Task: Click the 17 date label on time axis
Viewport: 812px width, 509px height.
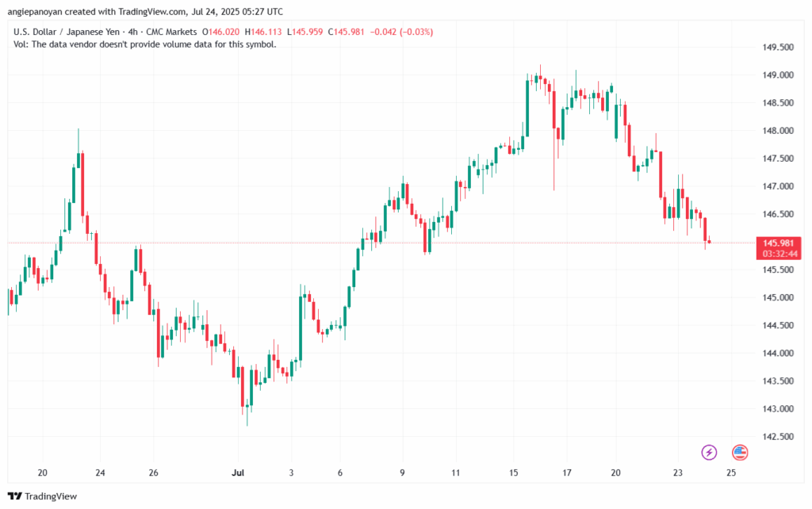Action: (567, 473)
